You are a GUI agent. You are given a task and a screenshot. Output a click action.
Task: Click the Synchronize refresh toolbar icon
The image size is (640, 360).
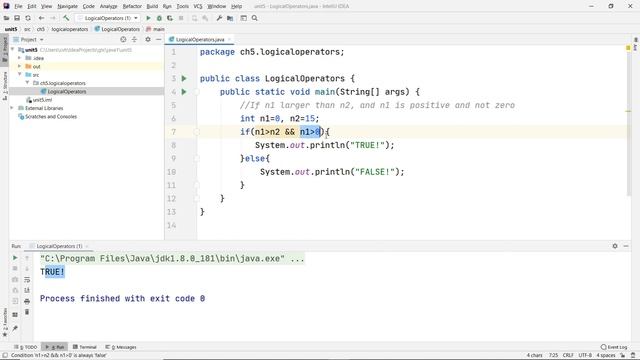(x=28, y=18)
